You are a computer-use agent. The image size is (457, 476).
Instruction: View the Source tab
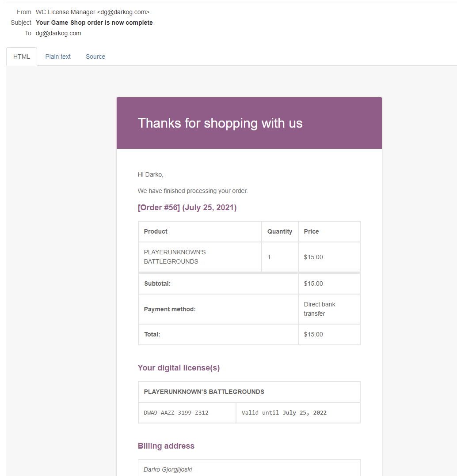pyautogui.click(x=95, y=57)
